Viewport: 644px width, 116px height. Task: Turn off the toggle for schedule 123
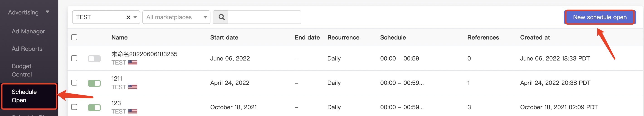pos(94,107)
